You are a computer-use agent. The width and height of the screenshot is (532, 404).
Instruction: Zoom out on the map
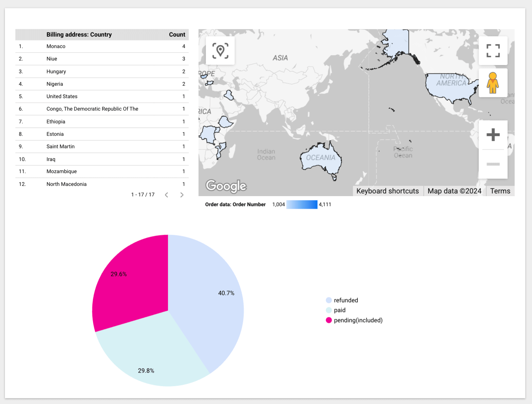pyautogui.click(x=493, y=164)
